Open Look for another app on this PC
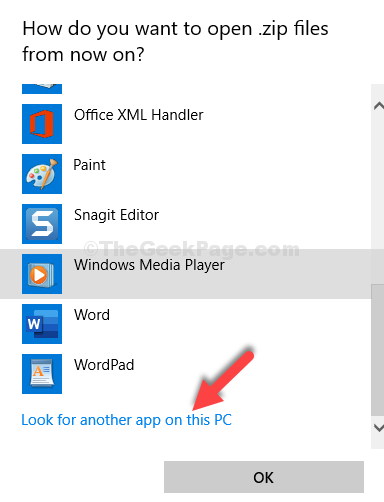 tap(126, 420)
